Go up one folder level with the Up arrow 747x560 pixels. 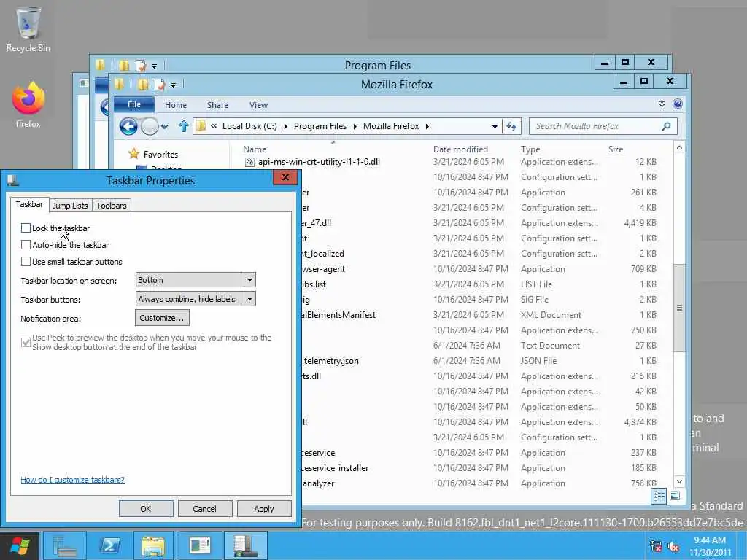pos(183,126)
